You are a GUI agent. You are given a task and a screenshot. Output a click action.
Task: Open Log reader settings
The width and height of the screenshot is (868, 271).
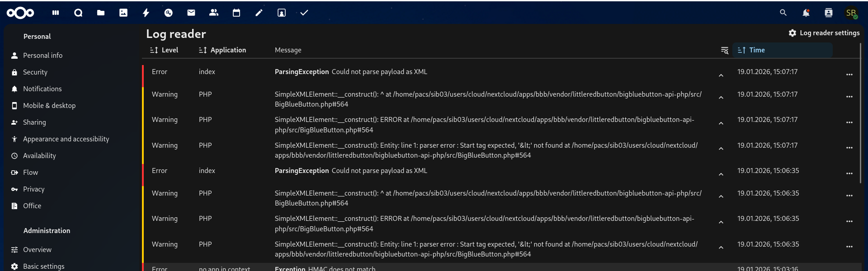[824, 33]
